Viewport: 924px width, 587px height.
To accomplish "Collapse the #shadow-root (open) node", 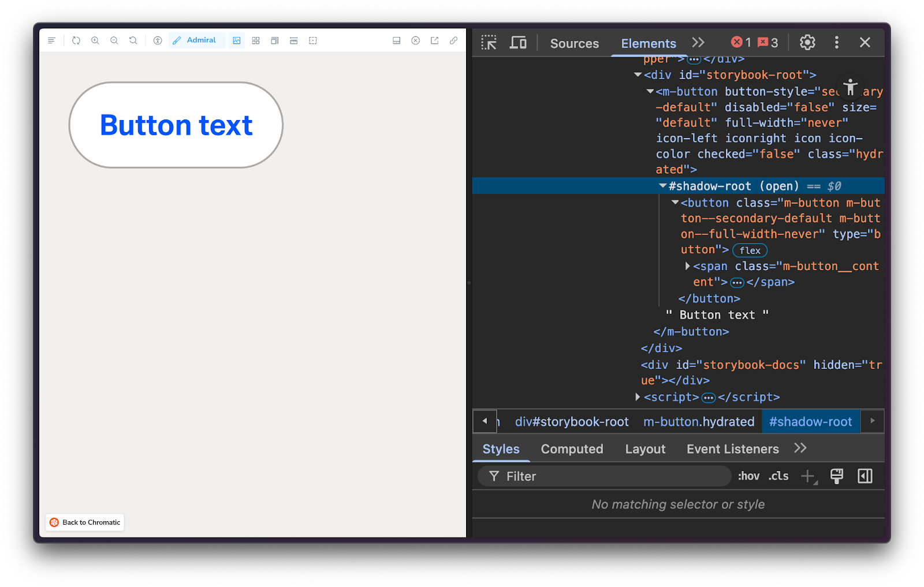I will coord(662,186).
